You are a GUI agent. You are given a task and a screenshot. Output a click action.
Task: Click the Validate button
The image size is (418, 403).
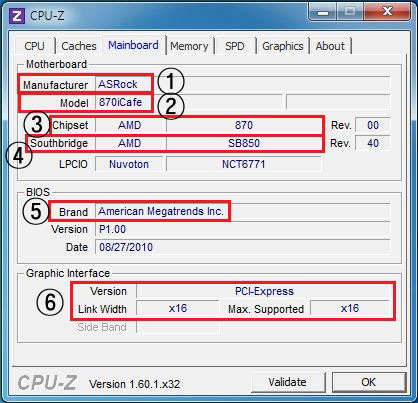coord(288,382)
